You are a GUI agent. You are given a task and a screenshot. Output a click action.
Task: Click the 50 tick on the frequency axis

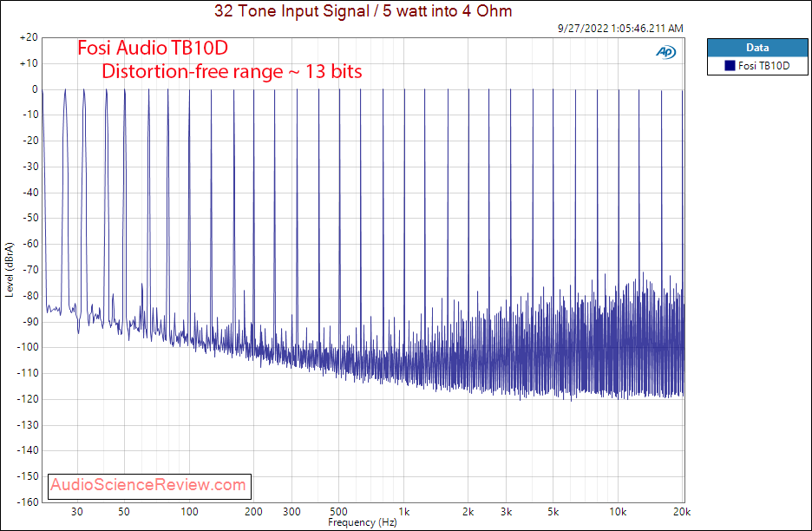[124, 512]
